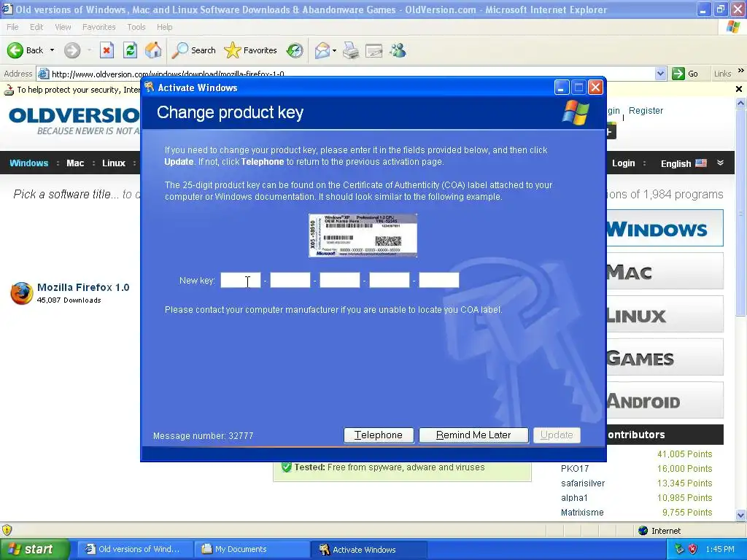Click the disabled Update button
Viewport: 747px width, 560px height.
(557, 435)
